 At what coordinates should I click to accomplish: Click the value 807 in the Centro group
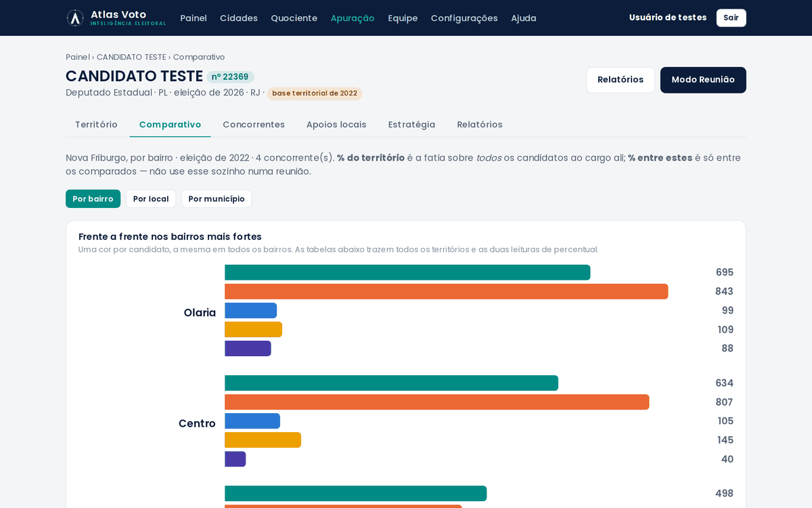(x=724, y=402)
